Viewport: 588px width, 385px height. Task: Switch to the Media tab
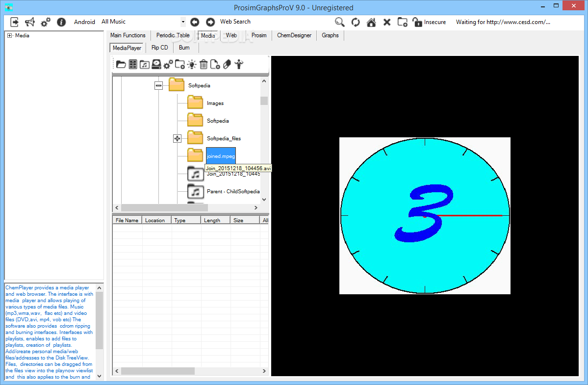click(x=208, y=36)
